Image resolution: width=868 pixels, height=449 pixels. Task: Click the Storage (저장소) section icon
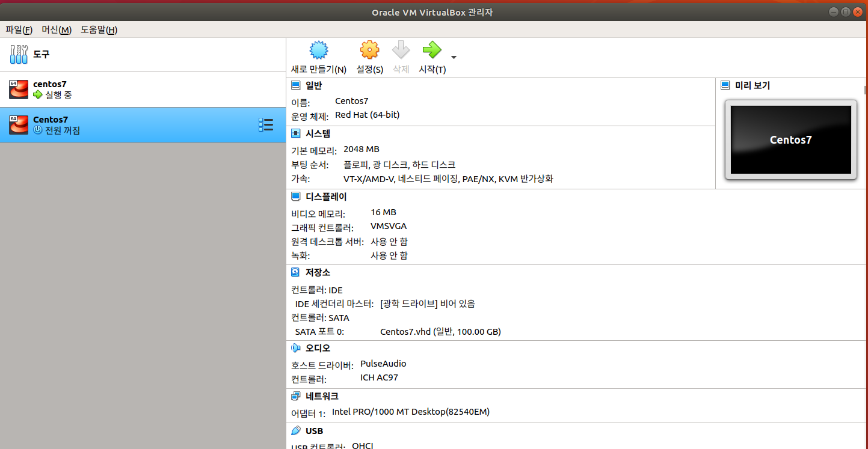(x=296, y=272)
